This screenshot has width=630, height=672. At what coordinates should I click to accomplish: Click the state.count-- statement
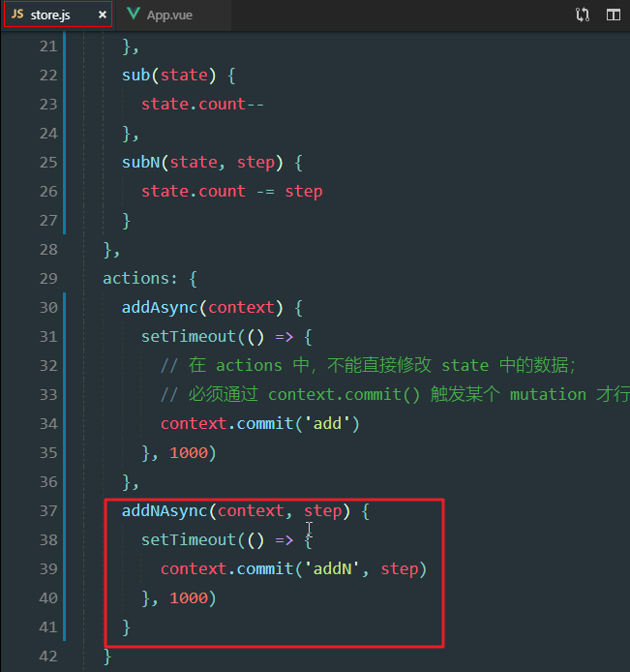[202, 104]
